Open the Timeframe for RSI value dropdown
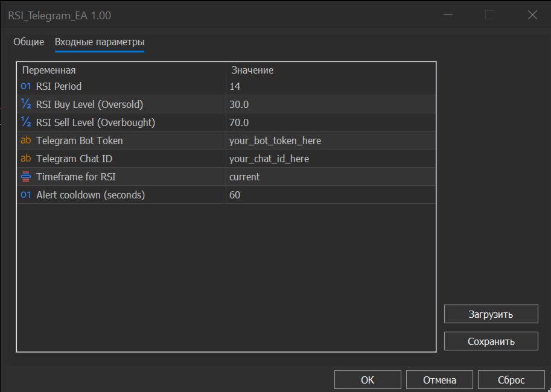Image resolution: width=551 pixels, height=392 pixels. pyautogui.click(x=330, y=177)
